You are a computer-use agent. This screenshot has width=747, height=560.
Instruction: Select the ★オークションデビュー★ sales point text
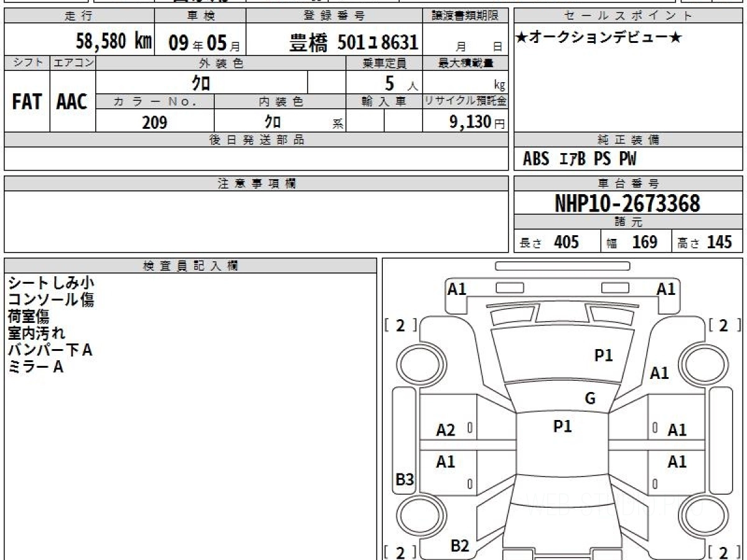coord(599,38)
